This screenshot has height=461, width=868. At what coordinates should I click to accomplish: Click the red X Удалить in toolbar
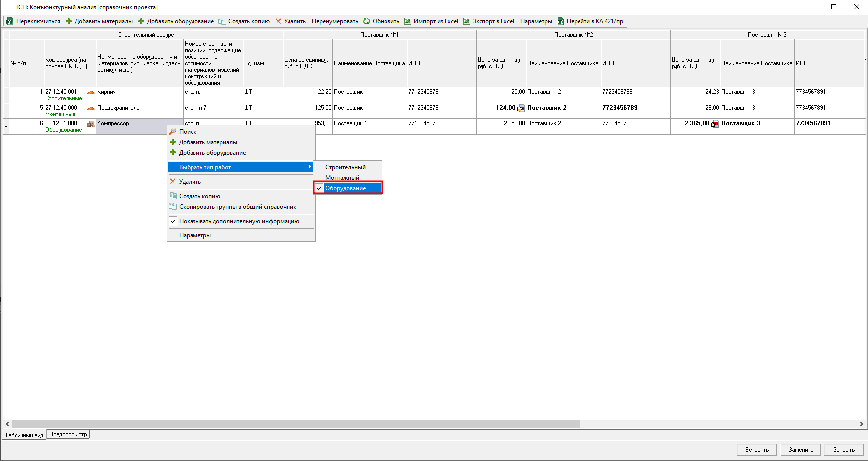(x=278, y=21)
